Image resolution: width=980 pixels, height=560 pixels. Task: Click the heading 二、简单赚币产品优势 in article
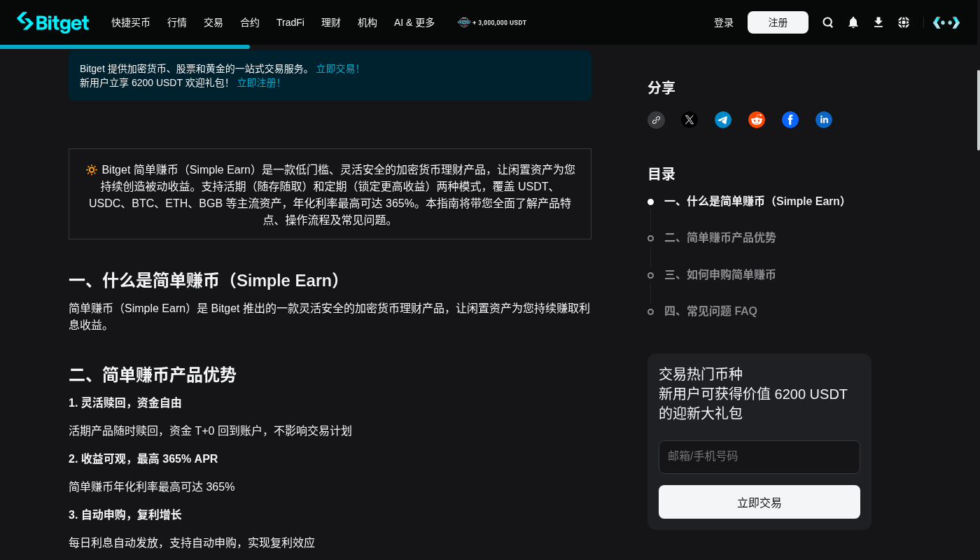[153, 375]
